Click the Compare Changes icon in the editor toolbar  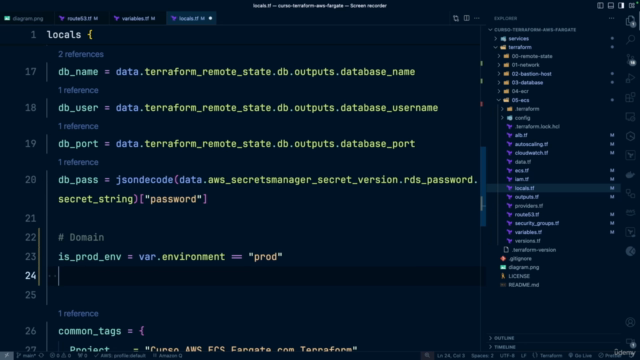[456, 18]
